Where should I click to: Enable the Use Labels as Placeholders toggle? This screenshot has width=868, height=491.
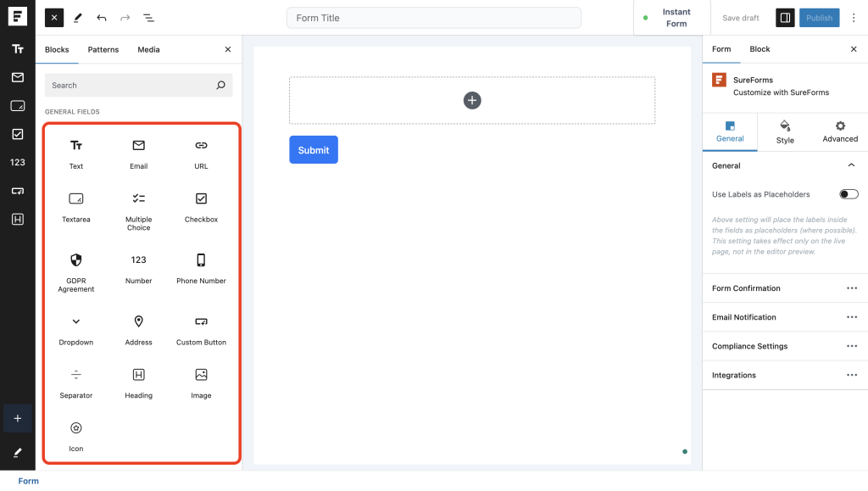[x=848, y=194]
